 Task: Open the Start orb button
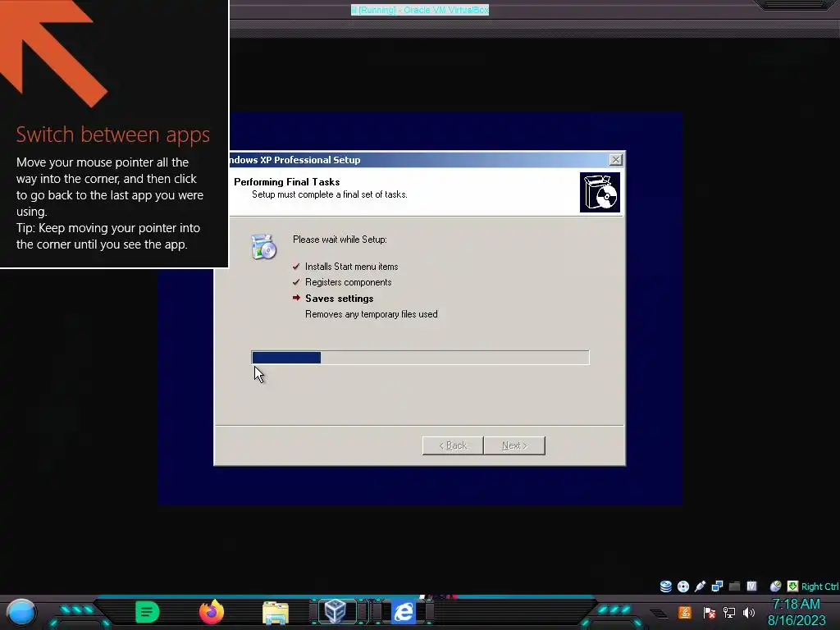(x=21, y=613)
